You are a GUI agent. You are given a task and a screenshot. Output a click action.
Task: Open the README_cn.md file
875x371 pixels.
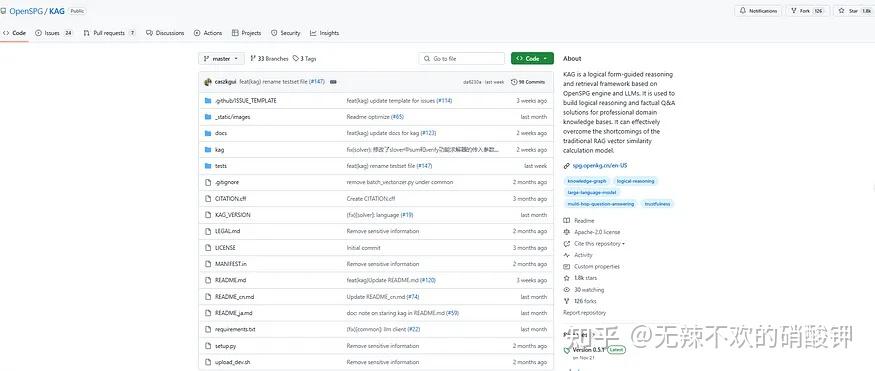click(x=234, y=297)
